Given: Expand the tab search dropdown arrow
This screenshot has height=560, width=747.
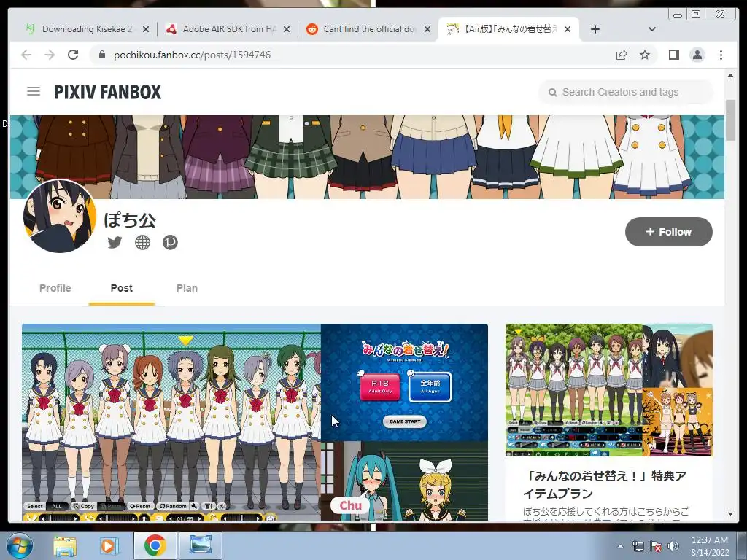Looking at the screenshot, I should pyautogui.click(x=652, y=29).
